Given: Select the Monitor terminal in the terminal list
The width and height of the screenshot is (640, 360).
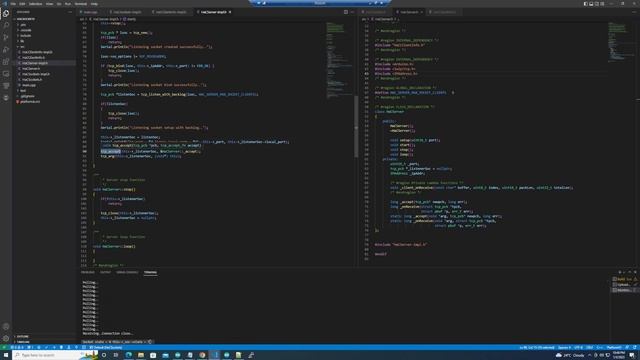Looking at the screenshot, I should pos(624,290).
